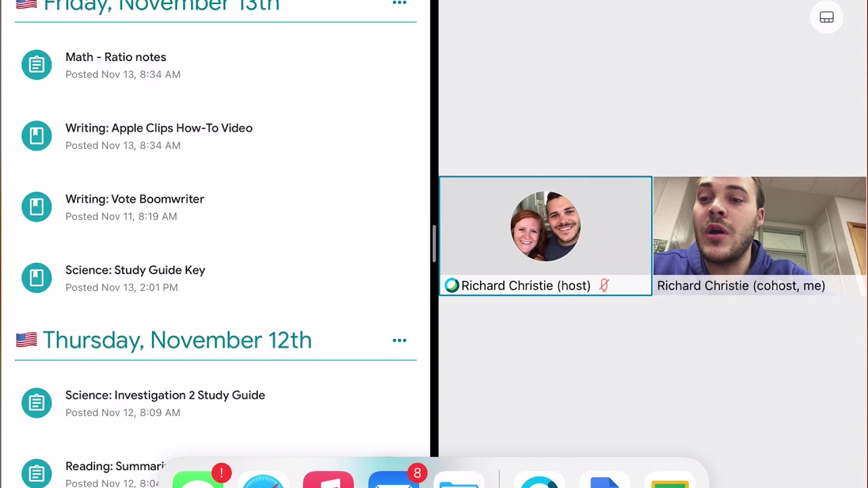Image resolution: width=868 pixels, height=488 pixels.
Task: Open the Apple Clips How-To Video material icon
Action: [x=37, y=136]
